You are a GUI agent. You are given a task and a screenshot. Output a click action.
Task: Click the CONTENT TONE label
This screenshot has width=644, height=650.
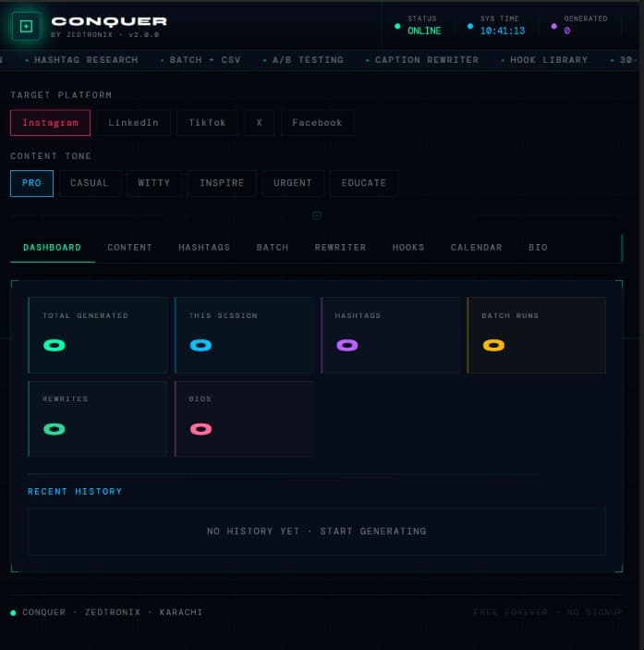tap(51, 156)
